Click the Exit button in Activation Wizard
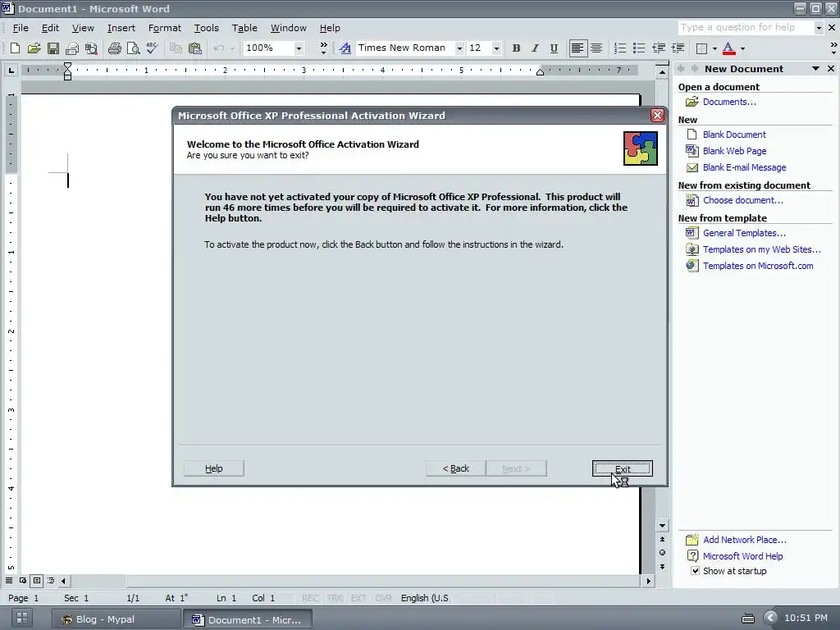The width and height of the screenshot is (840, 630). (x=622, y=468)
